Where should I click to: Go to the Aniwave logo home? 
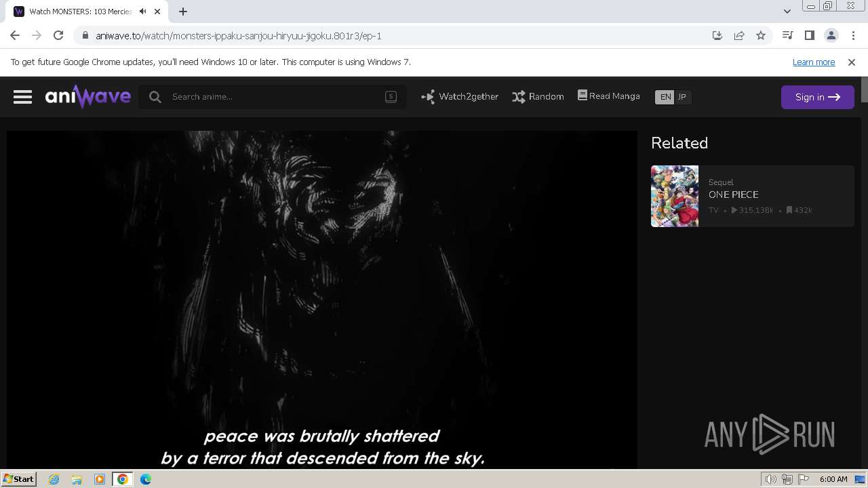[88, 97]
